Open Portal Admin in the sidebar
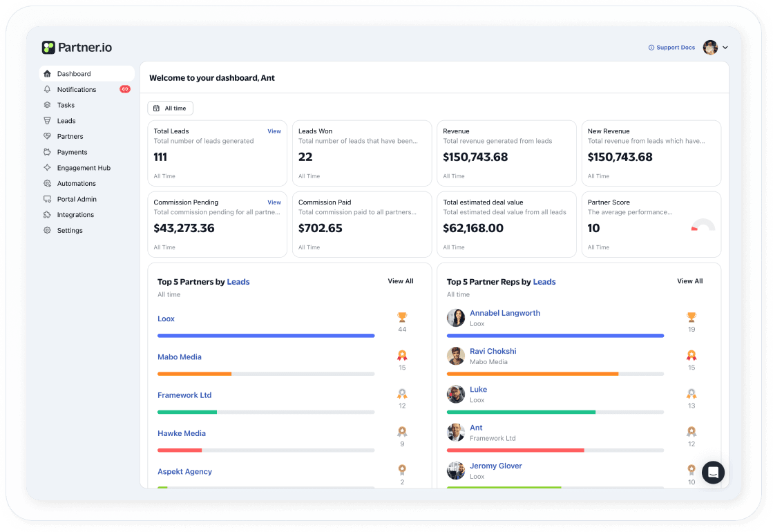 [87, 199]
